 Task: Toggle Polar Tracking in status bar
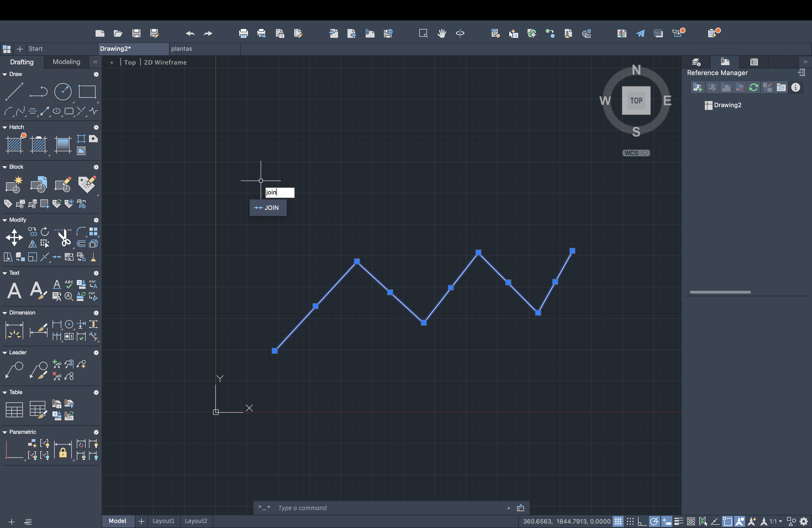click(654, 521)
